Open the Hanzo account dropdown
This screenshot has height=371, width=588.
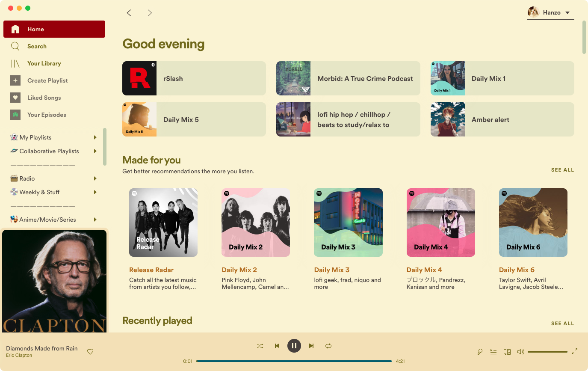pyautogui.click(x=550, y=12)
